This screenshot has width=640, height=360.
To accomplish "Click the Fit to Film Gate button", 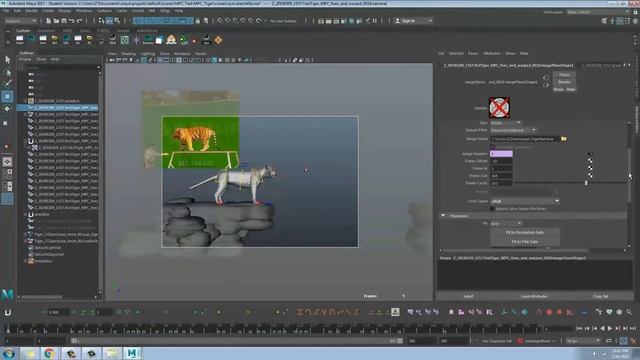I will [x=525, y=242].
